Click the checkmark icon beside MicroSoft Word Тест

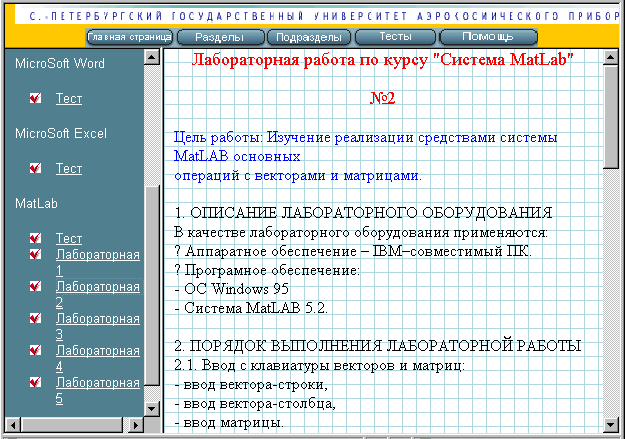tap(35, 98)
